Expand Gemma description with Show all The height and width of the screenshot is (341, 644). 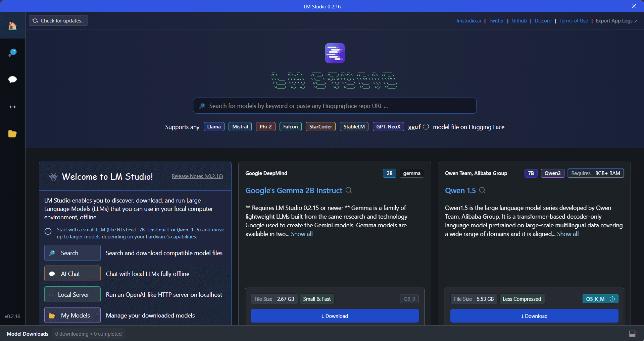[x=302, y=234]
